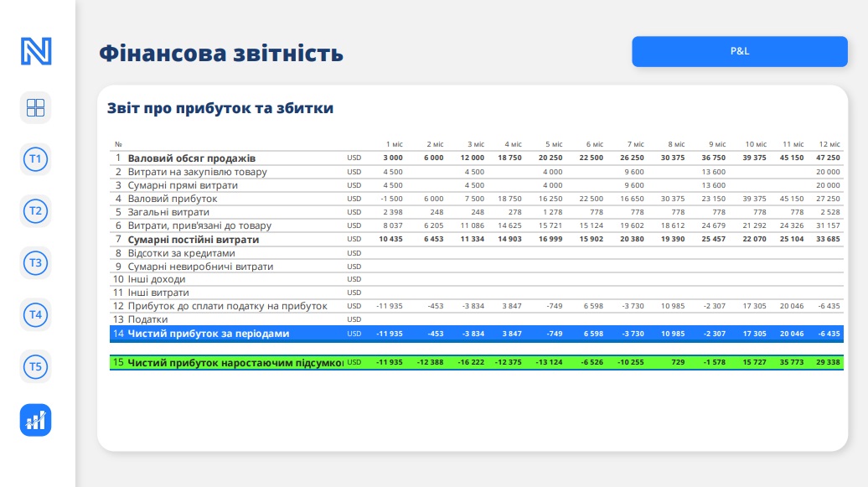Click the "36 750" gross sales value
Screen dimensions: 868x487
(714, 158)
